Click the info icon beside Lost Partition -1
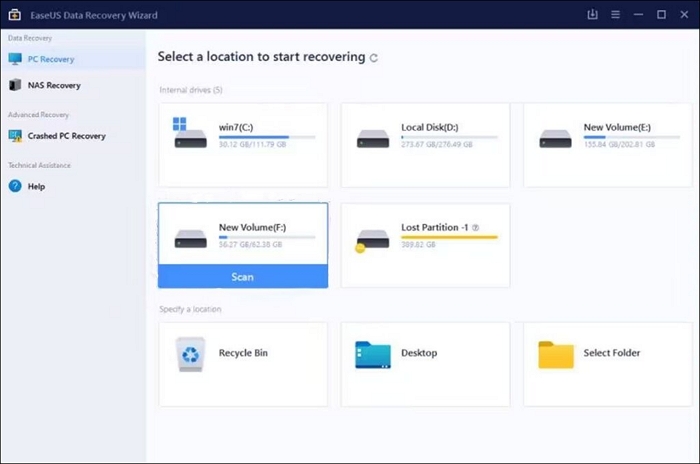 (x=475, y=227)
